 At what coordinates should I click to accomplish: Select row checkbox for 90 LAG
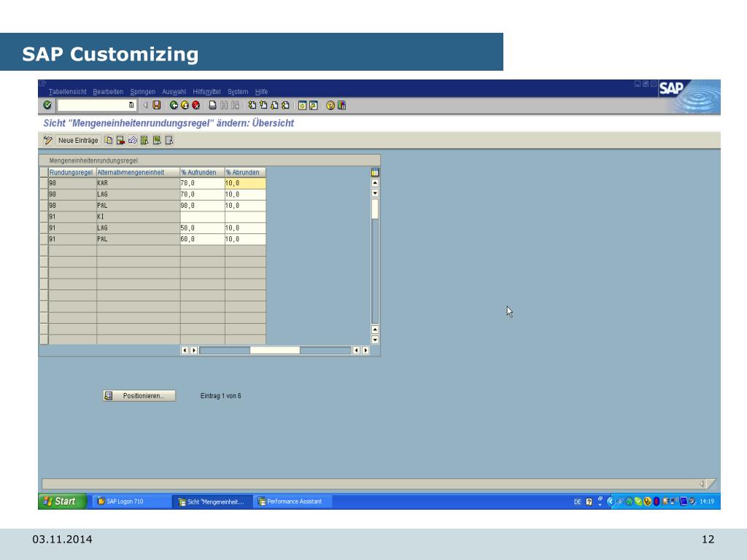tap(44, 194)
